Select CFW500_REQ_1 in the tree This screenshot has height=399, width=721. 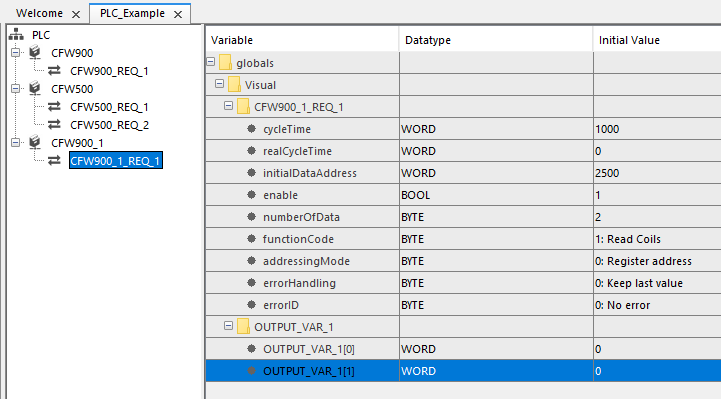coord(109,107)
